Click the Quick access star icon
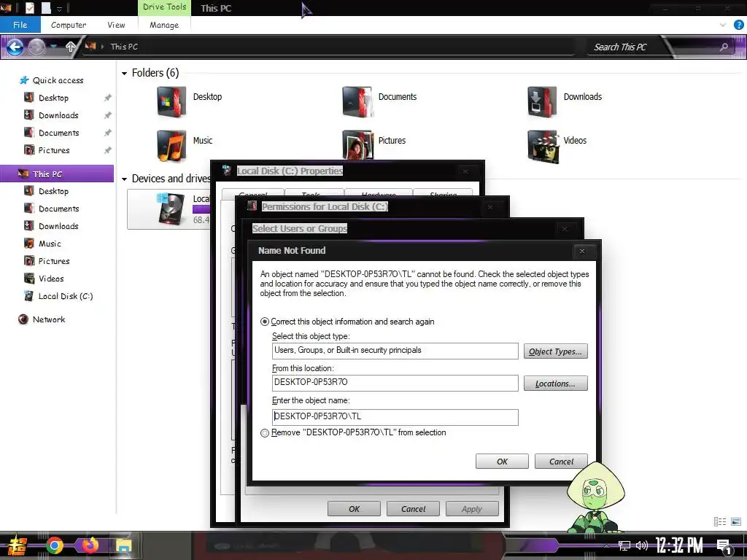The width and height of the screenshot is (747, 560). (x=24, y=80)
